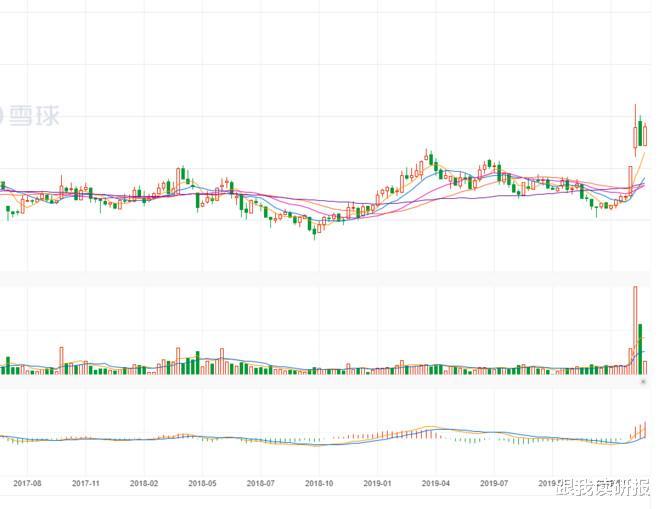Image resolution: width=660 pixels, height=509 pixels.
Task: Select the 2017-11 date label on the time axis
Action: pyautogui.click(x=86, y=483)
